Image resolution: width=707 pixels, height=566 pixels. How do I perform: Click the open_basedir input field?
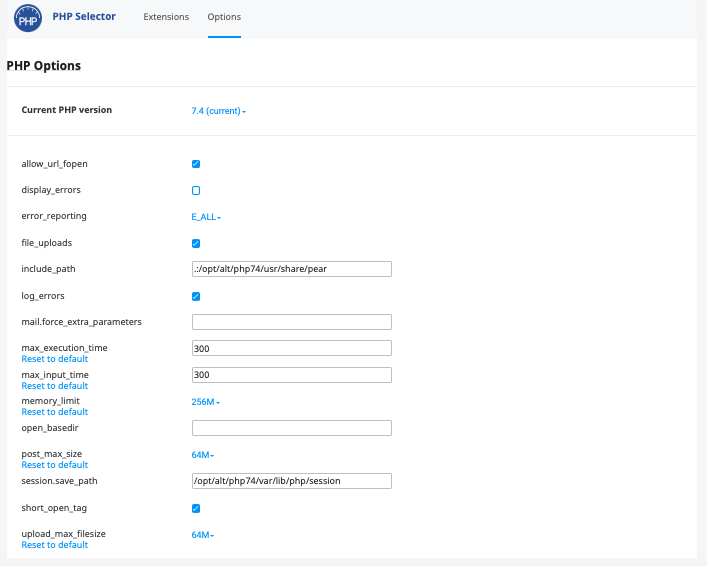click(x=291, y=428)
